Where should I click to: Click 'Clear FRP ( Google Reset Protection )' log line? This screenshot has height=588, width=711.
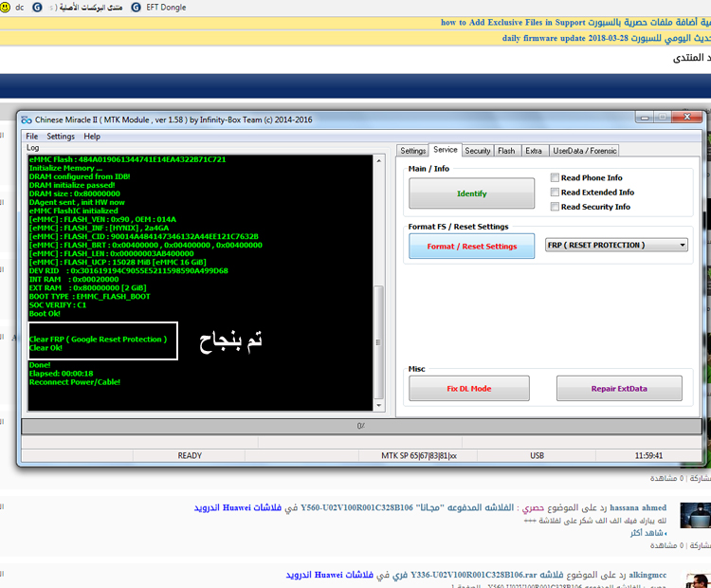(x=98, y=339)
